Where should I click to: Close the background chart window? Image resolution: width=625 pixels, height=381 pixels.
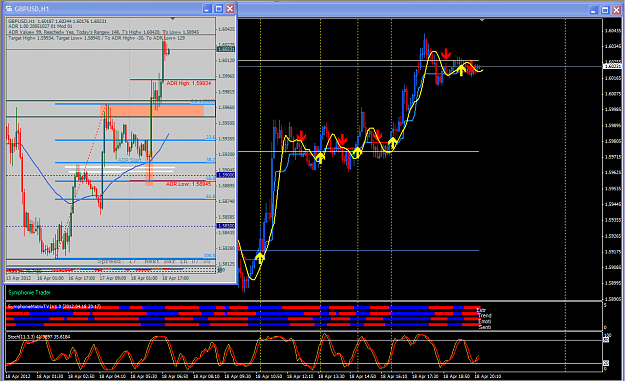coord(616,10)
